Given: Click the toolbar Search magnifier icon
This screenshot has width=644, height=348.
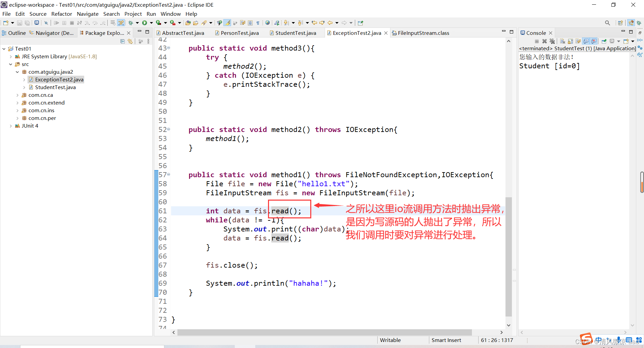Looking at the screenshot, I should click(x=607, y=23).
